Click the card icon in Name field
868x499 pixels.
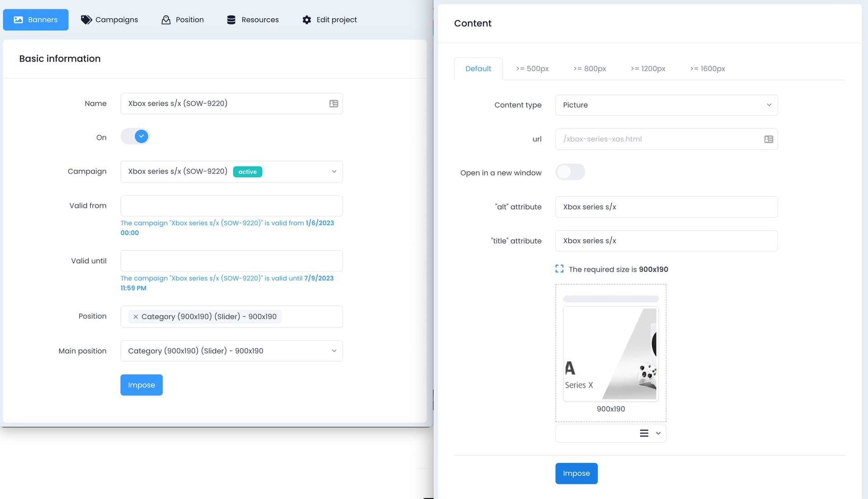coord(334,104)
